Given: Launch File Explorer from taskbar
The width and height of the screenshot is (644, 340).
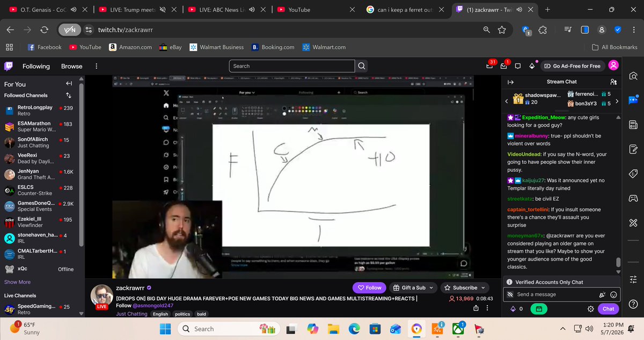Looking at the screenshot, I should (333, 329).
